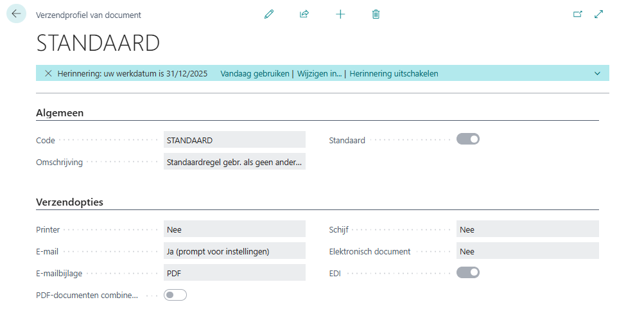Open the Elektronisch document dropdown
This screenshot has height=336, width=644.
[x=527, y=251]
